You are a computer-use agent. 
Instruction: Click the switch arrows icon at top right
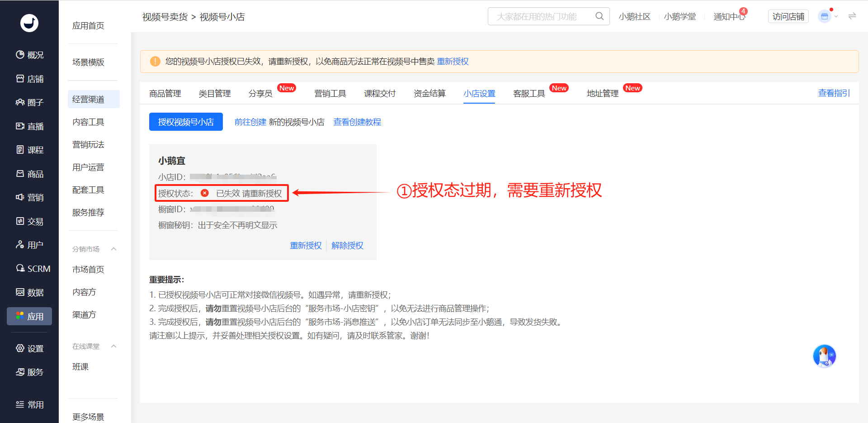[x=852, y=16]
